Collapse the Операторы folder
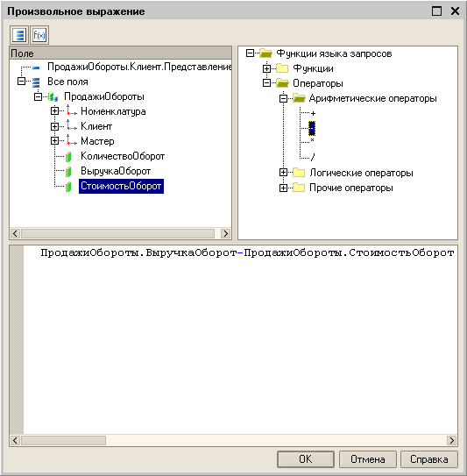This screenshot has width=467, height=476. click(266, 83)
